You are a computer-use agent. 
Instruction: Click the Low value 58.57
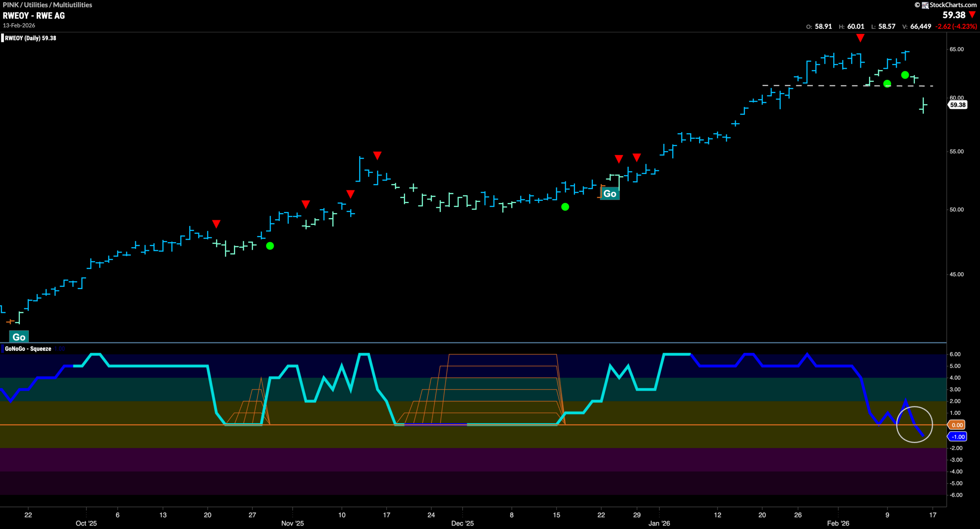[x=887, y=26]
